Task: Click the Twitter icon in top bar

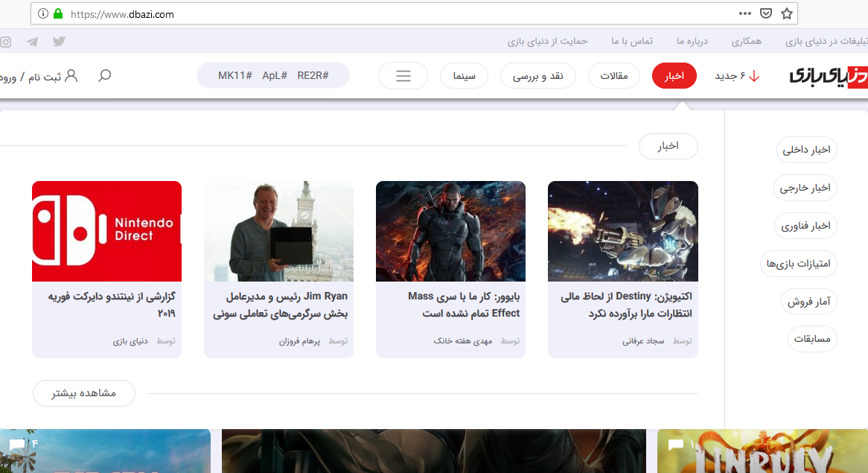Action: click(x=59, y=41)
